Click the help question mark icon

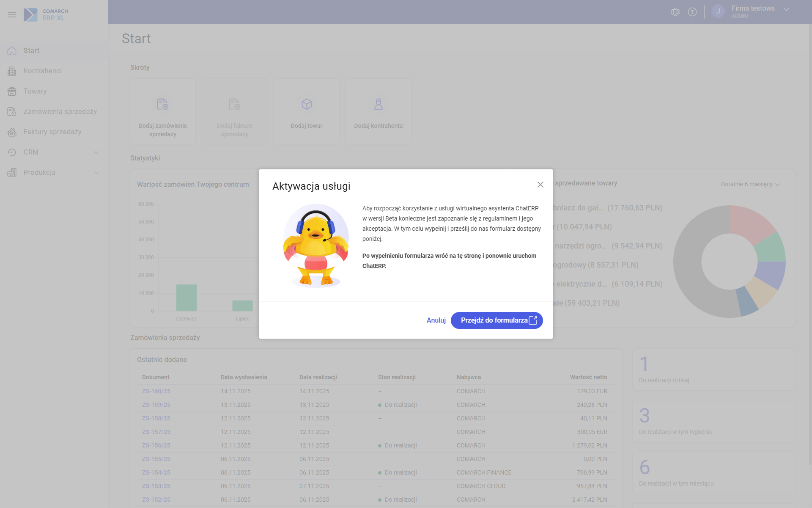pyautogui.click(x=692, y=12)
